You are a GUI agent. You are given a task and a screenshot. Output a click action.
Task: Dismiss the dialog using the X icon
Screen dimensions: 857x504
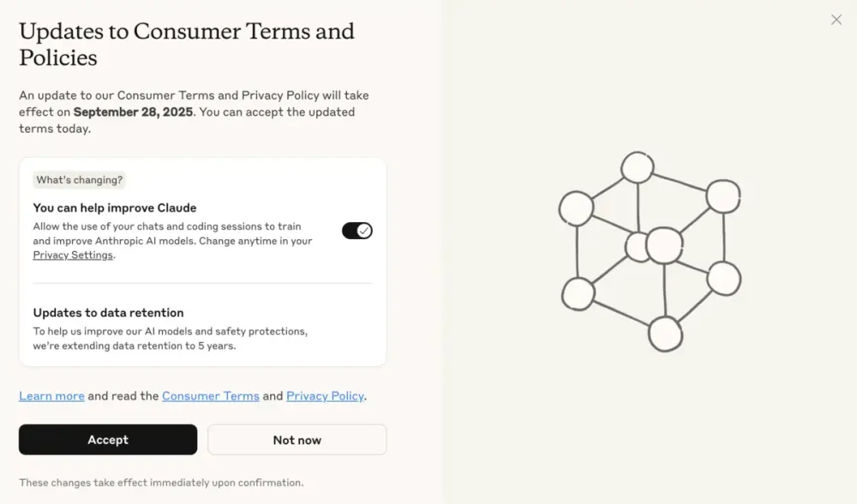pyautogui.click(x=836, y=20)
